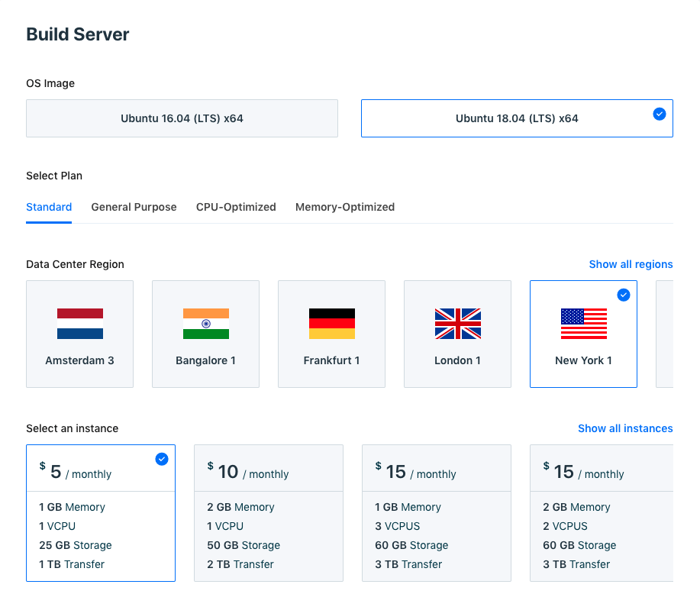
Task: Click the checkmark on Ubuntu 18.04 image
Action: [659, 114]
